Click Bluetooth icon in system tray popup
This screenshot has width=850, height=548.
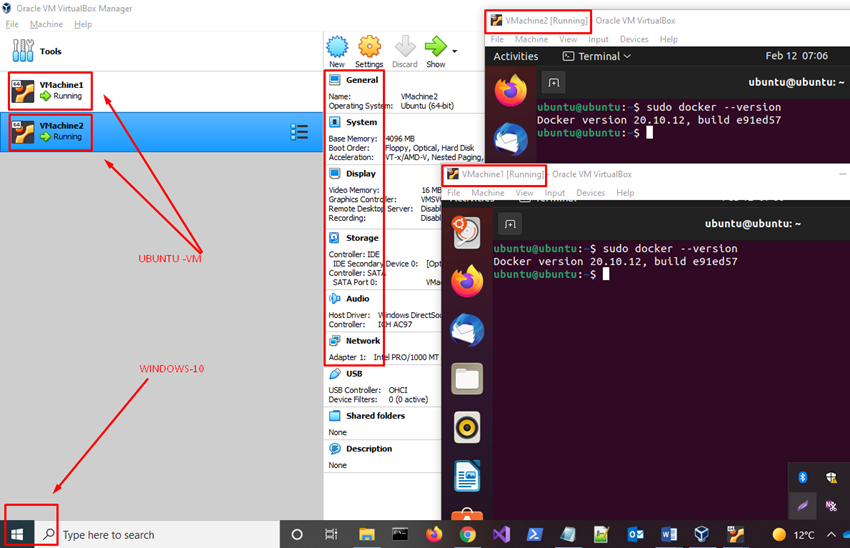(803, 477)
